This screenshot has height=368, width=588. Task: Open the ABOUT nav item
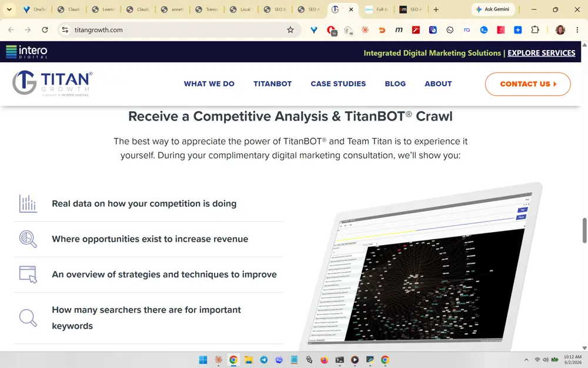[438, 84]
